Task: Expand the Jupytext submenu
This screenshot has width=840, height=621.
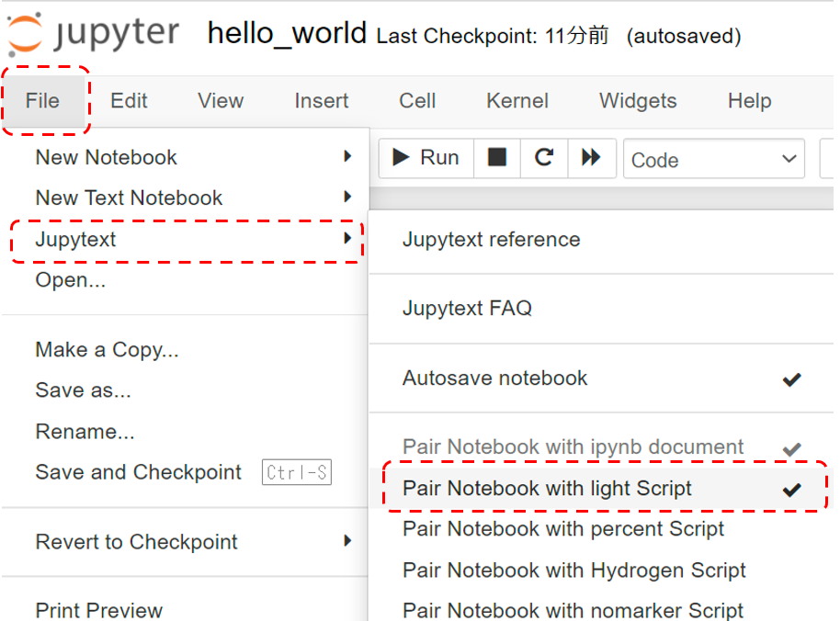Action: [x=185, y=239]
